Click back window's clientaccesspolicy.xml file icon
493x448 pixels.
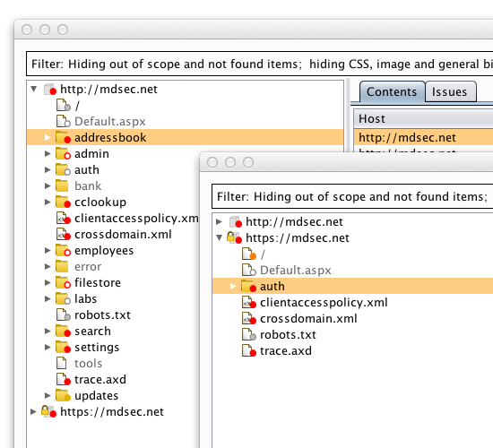(63, 218)
